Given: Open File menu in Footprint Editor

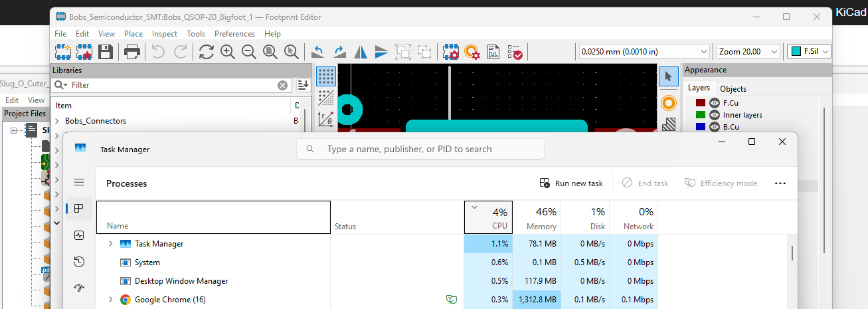Looking at the screenshot, I should (x=60, y=34).
